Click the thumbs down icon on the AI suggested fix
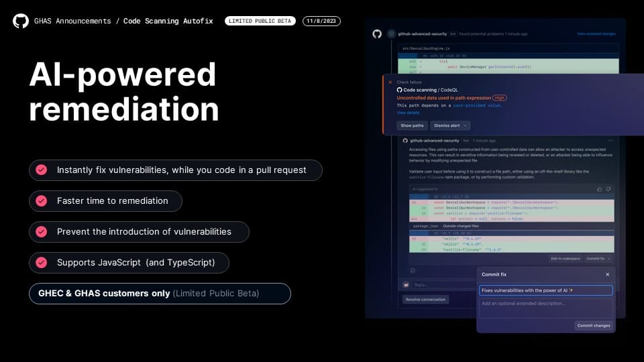 608,189
